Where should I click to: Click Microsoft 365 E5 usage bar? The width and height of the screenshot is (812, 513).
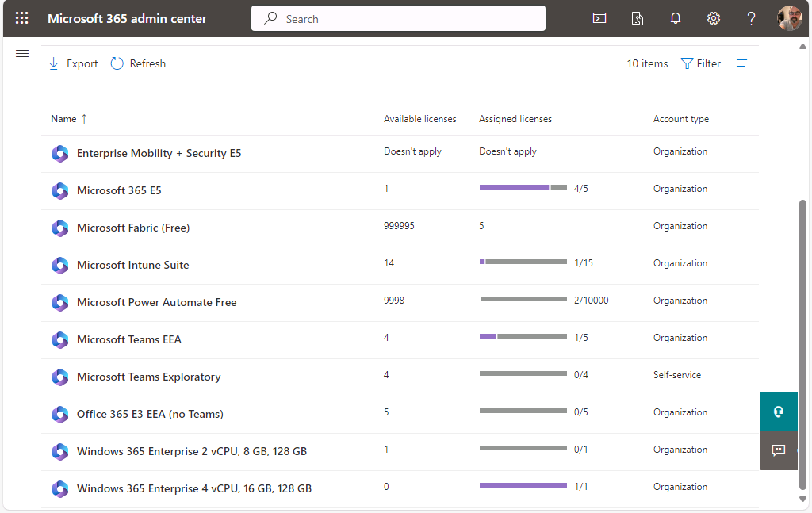(x=523, y=187)
